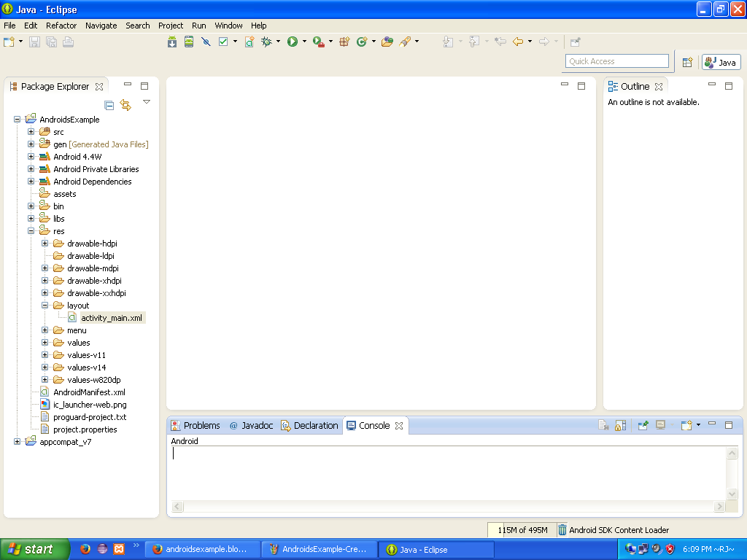The height and width of the screenshot is (560, 747).
Task: Select AndroidManifest.xml file
Action: point(89,392)
